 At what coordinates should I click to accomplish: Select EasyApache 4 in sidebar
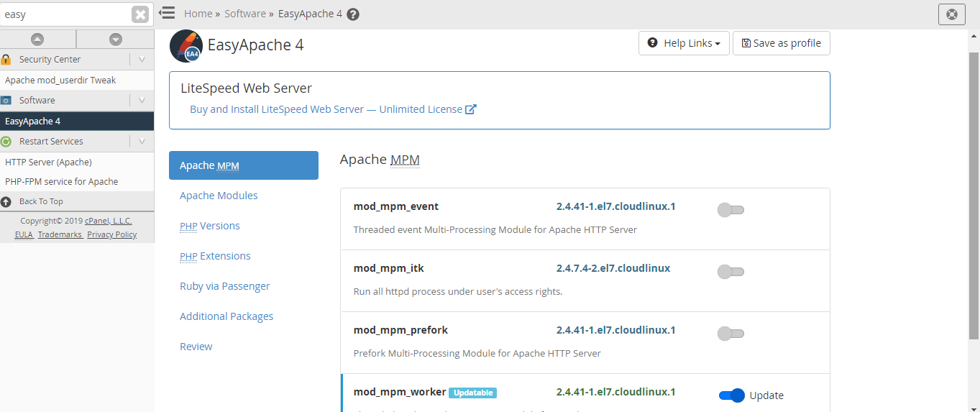(x=77, y=122)
